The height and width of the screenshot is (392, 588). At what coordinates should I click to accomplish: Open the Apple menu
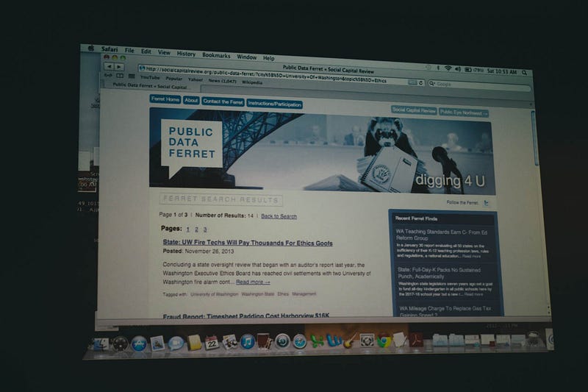click(90, 48)
